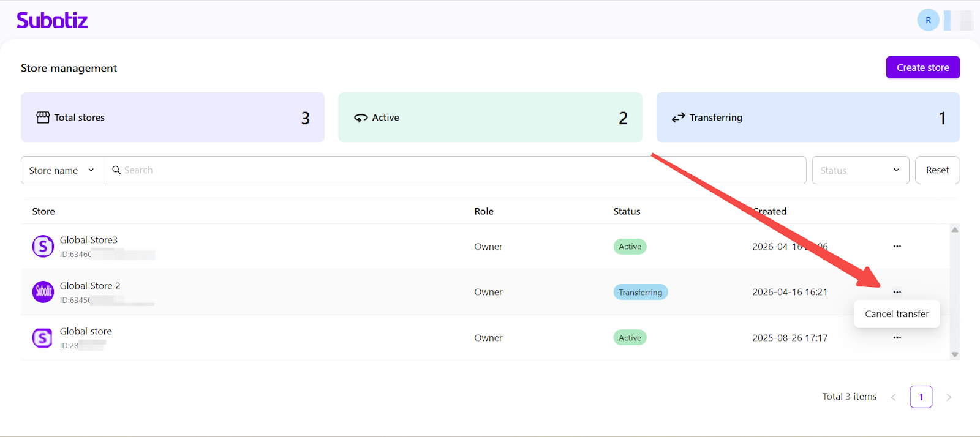Open the Status filter dropdown
This screenshot has width=980, height=437.
pos(860,170)
